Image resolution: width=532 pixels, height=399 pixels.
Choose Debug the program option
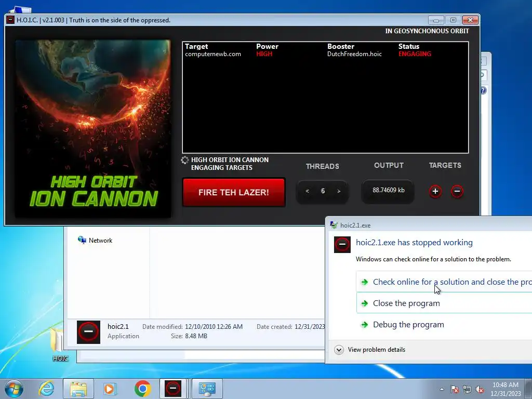(x=444, y=324)
